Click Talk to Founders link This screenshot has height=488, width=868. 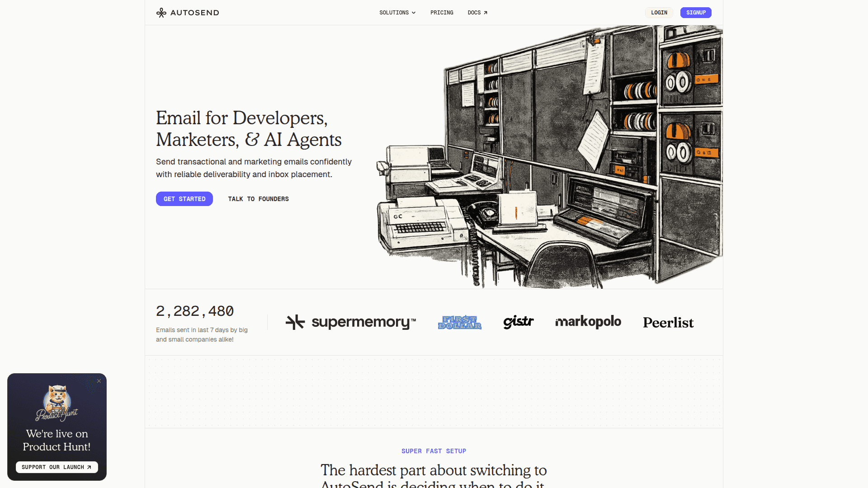click(x=258, y=199)
